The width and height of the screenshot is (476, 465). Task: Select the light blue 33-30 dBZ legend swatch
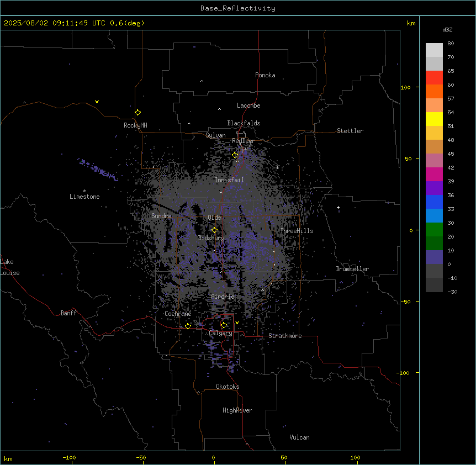click(x=434, y=215)
